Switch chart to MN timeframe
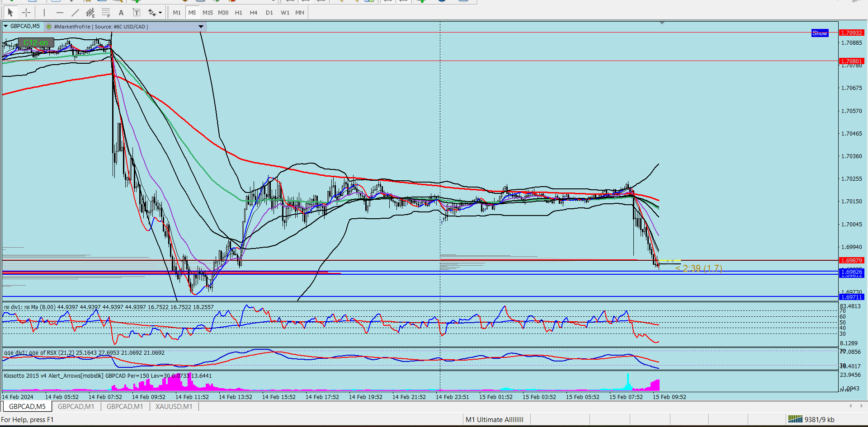 point(300,13)
